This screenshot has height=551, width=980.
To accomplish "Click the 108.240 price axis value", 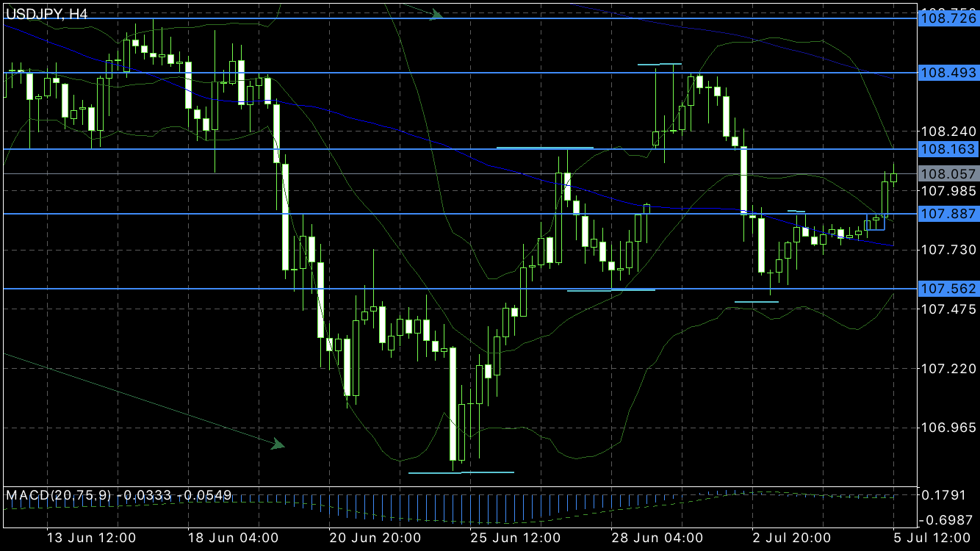I will 948,132.
